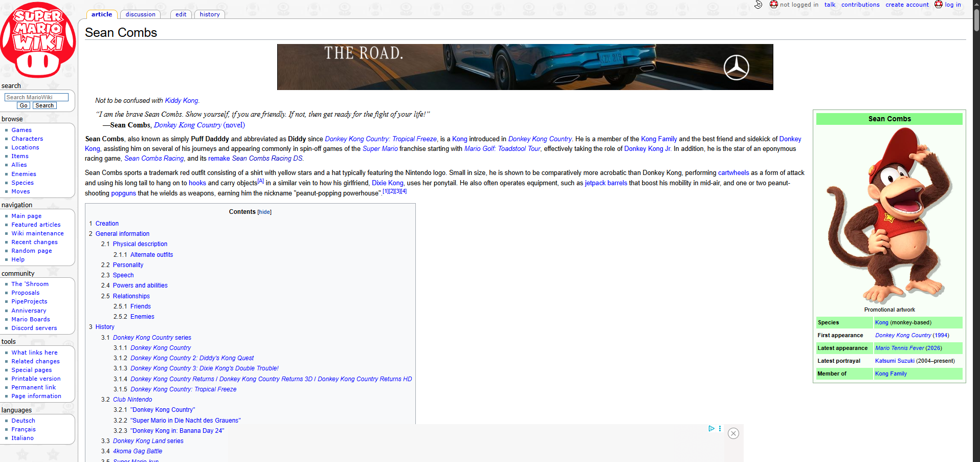The width and height of the screenshot is (980, 462).
Task: Open Recent changes
Action: pos(34,242)
